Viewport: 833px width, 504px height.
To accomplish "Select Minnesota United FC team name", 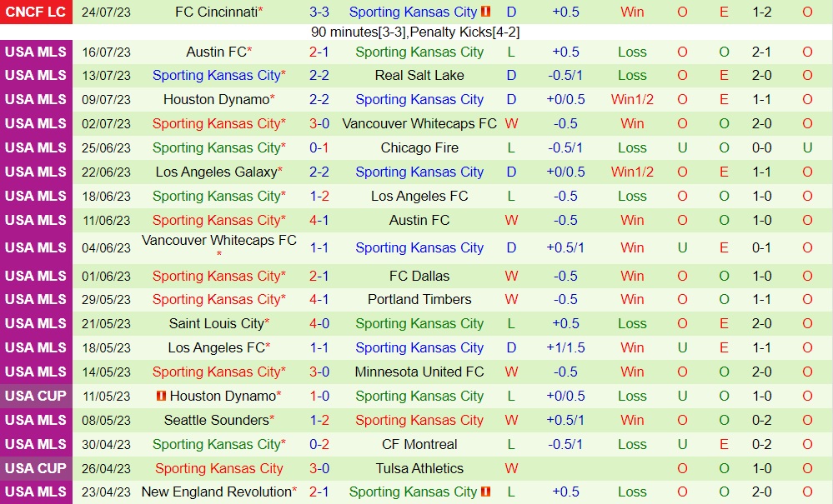I will [x=419, y=372].
